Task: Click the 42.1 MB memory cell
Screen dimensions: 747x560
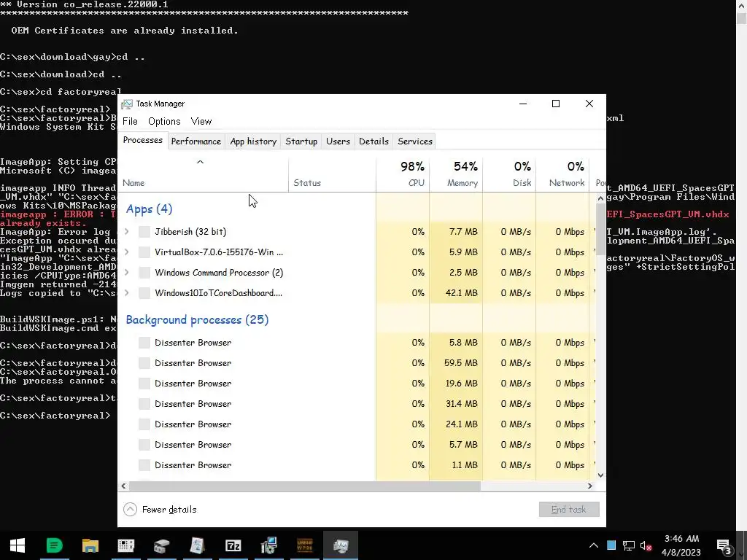Action: click(456, 293)
